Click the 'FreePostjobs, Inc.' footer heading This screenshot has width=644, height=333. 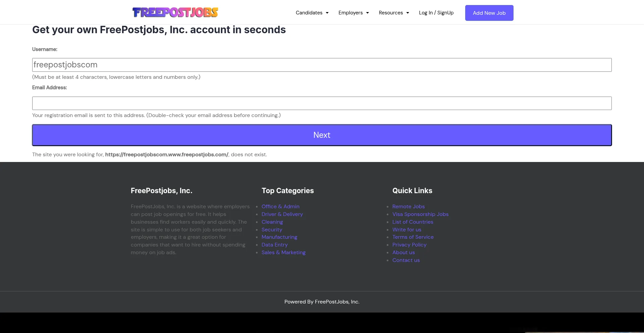pyautogui.click(x=161, y=191)
